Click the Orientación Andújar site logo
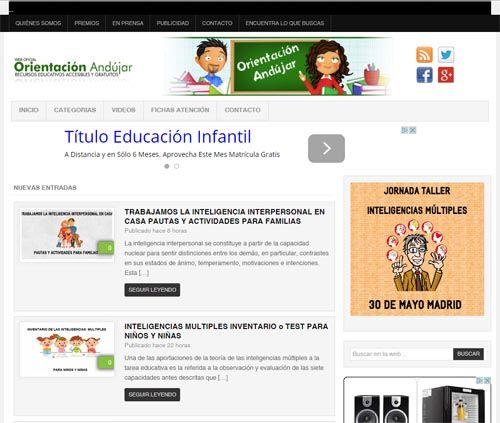This screenshot has width=500, height=423. (73, 68)
